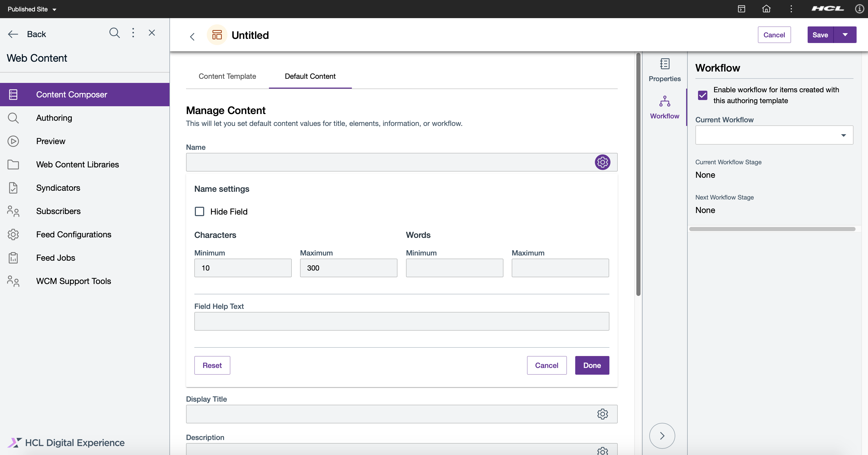
Task: Click the Back arrow in the sidebar
Action: coord(13,34)
